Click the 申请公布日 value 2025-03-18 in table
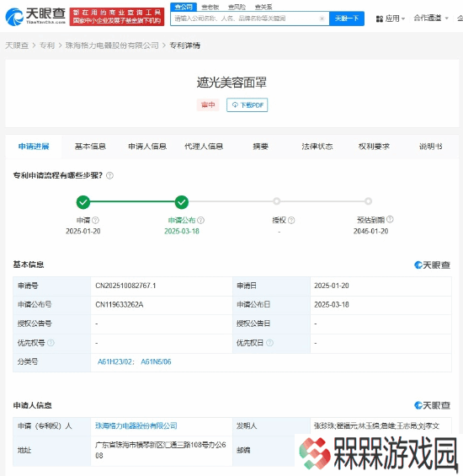Viewport: 463px width, 476px height. point(332,304)
